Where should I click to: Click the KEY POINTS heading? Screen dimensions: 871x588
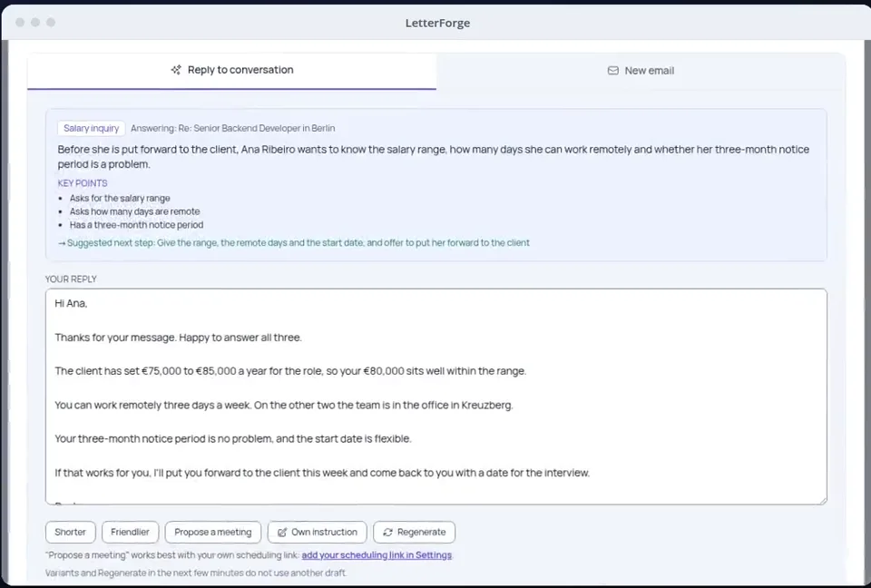coord(83,183)
